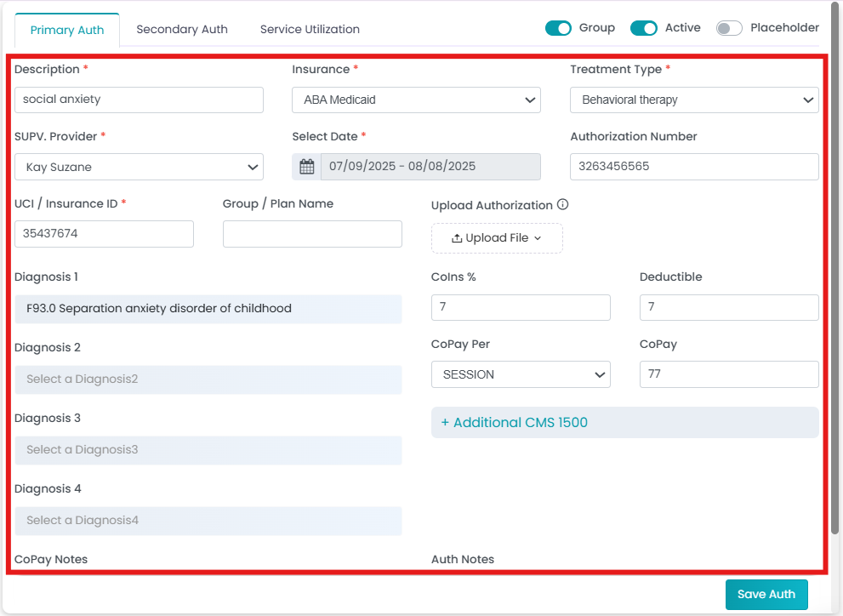843x616 pixels.
Task: Open the Service Utilization tab
Action: (310, 30)
